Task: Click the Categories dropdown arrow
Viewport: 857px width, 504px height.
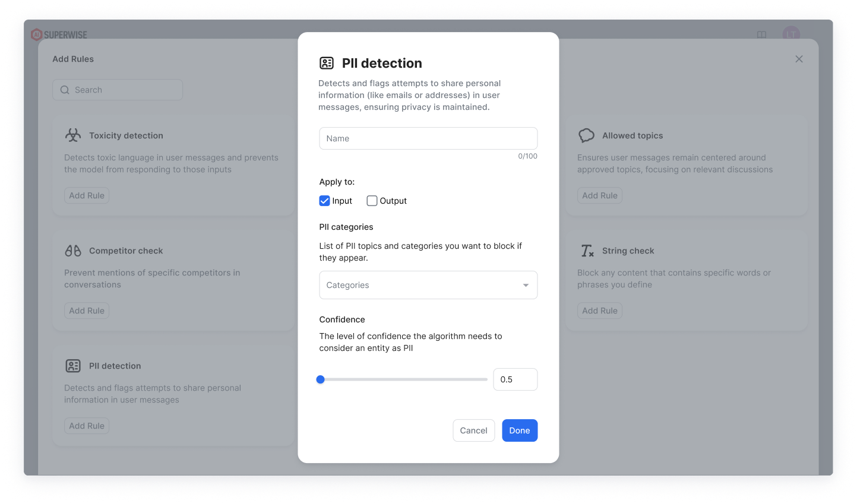Action: coord(526,286)
